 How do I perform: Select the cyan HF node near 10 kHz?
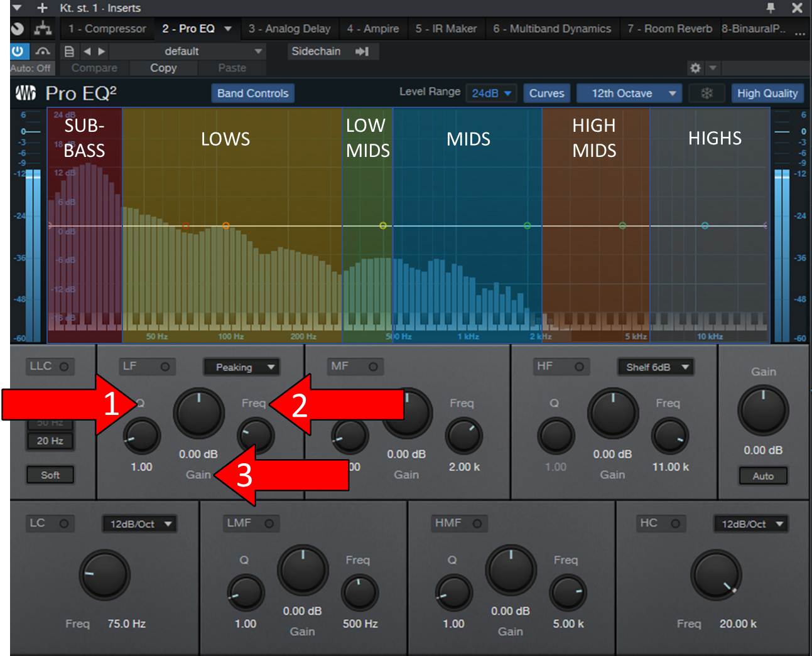point(705,225)
